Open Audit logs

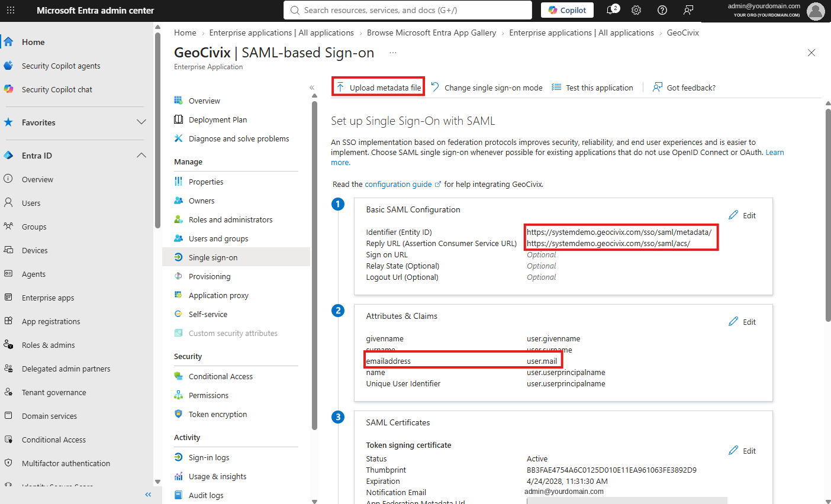(x=206, y=495)
